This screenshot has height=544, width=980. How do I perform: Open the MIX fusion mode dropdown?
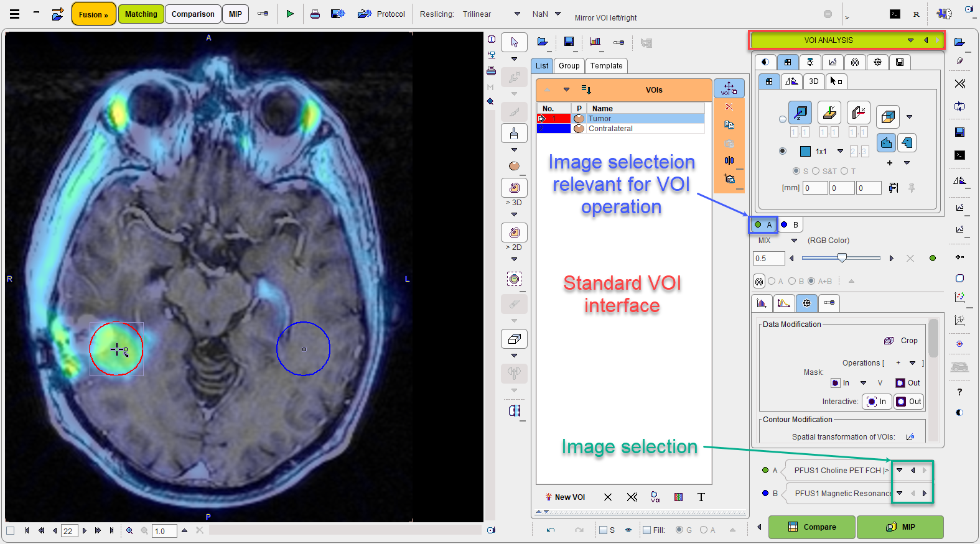pos(794,241)
